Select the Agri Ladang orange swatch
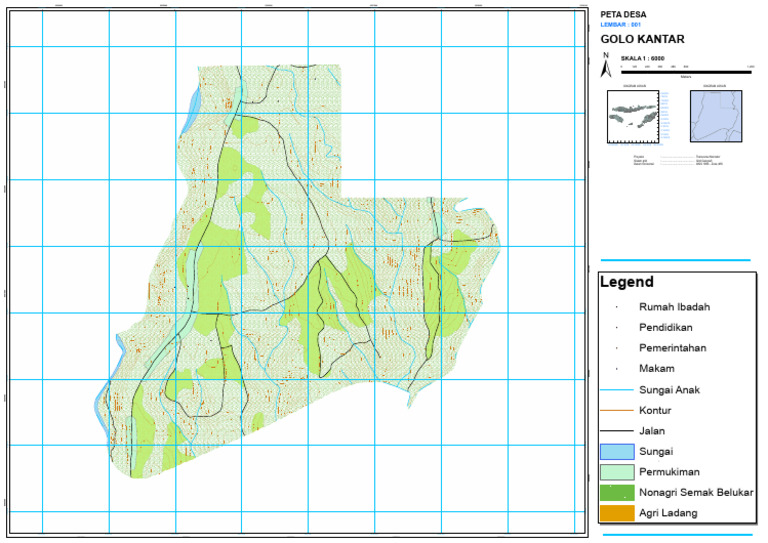The width and height of the screenshot is (768, 543). tap(617, 513)
